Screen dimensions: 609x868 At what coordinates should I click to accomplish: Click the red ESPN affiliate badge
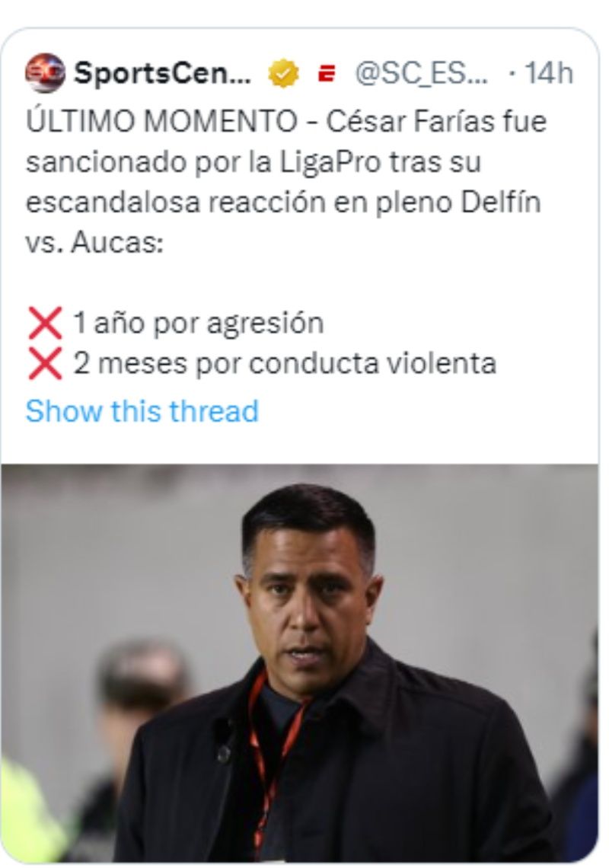pyautogui.click(x=327, y=73)
